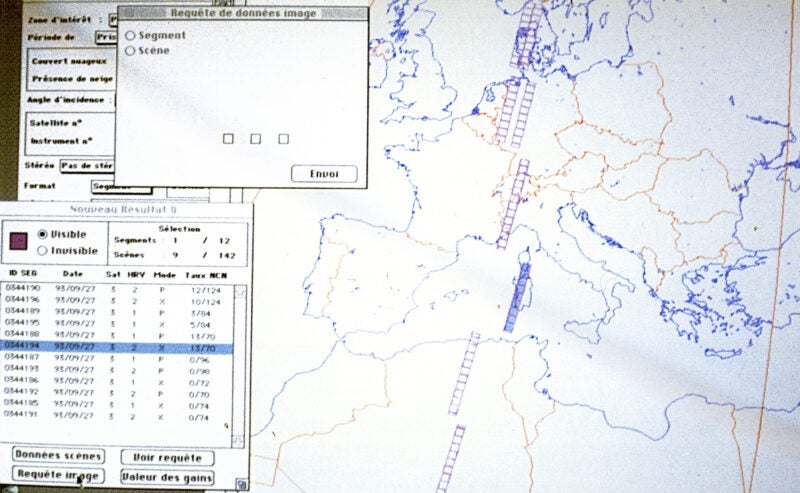Tick the left checkbox in Requête dialog
The height and width of the screenshot is (493, 800).
tap(228, 139)
